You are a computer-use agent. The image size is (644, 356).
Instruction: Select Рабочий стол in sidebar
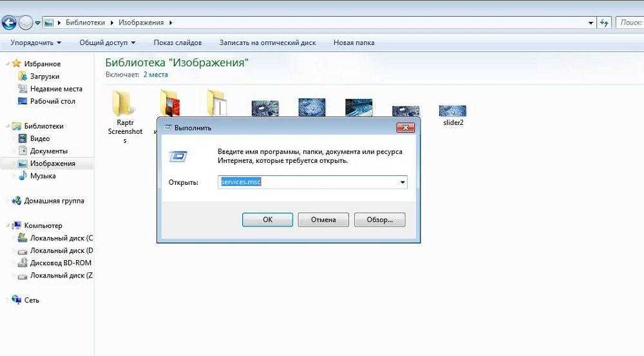click(52, 101)
